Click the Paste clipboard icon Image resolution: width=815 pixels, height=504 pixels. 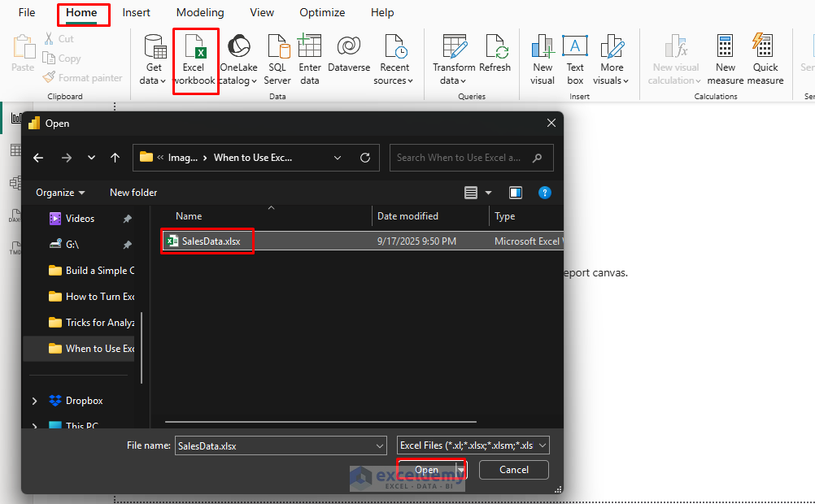pos(23,47)
